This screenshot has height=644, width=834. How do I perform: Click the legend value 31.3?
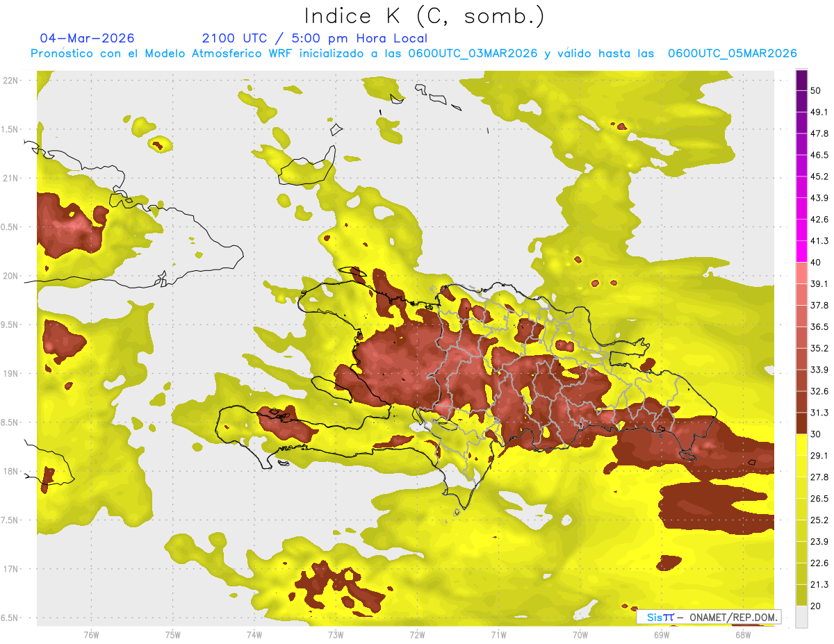point(819,413)
